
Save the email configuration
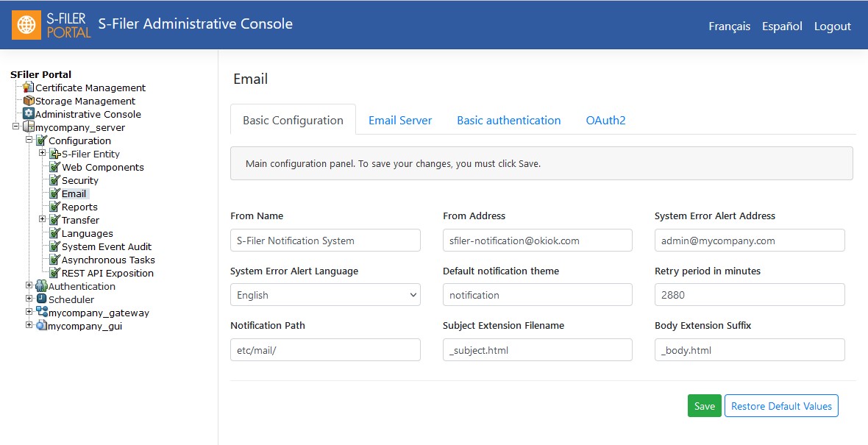pos(705,406)
